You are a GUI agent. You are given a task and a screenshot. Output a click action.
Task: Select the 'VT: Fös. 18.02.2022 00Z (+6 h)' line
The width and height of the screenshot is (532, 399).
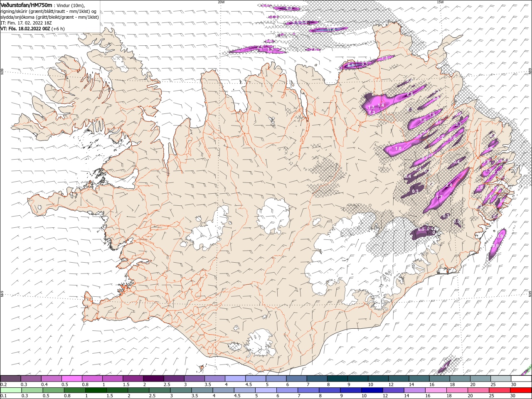click(32, 29)
